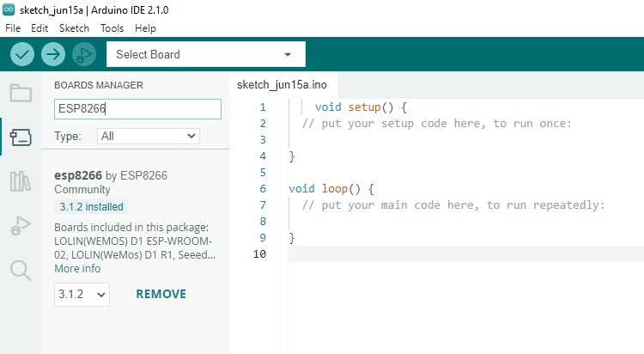
Task: Click the Type: filter label
Action: [68, 136]
